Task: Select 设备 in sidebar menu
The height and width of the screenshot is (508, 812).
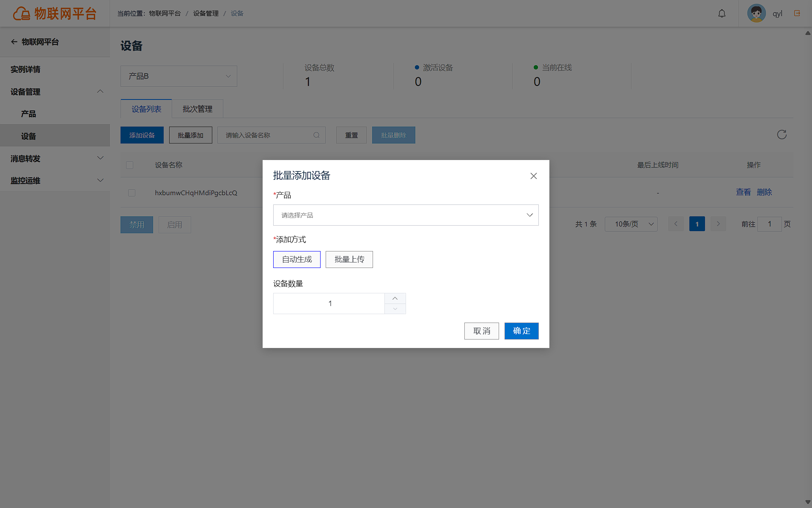Action: pyautogui.click(x=55, y=136)
